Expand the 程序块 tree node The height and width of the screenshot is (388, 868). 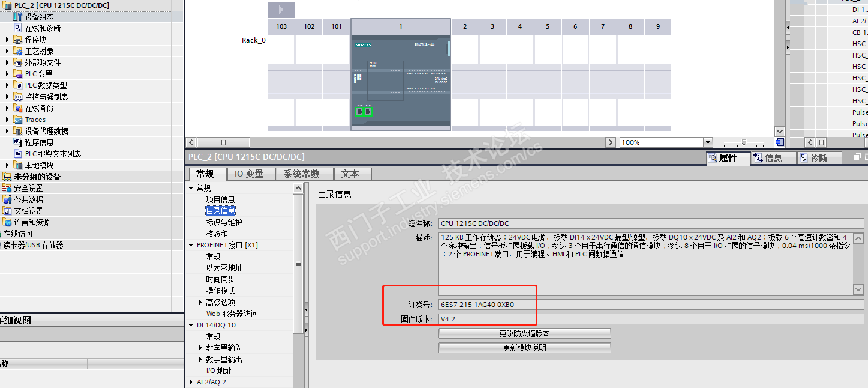click(x=7, y=40)
